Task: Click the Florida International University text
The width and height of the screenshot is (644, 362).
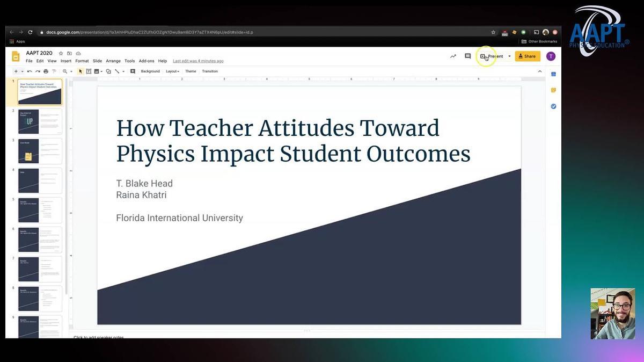Action: (180, 218)
